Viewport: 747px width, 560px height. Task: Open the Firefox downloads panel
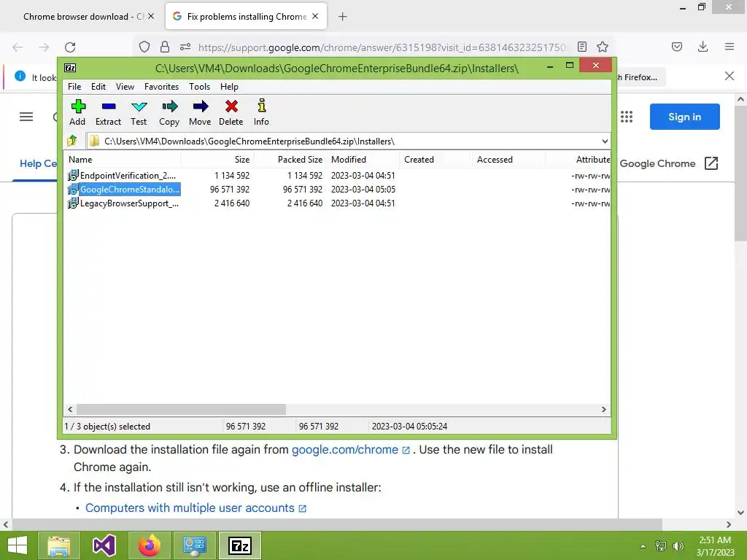703,47
